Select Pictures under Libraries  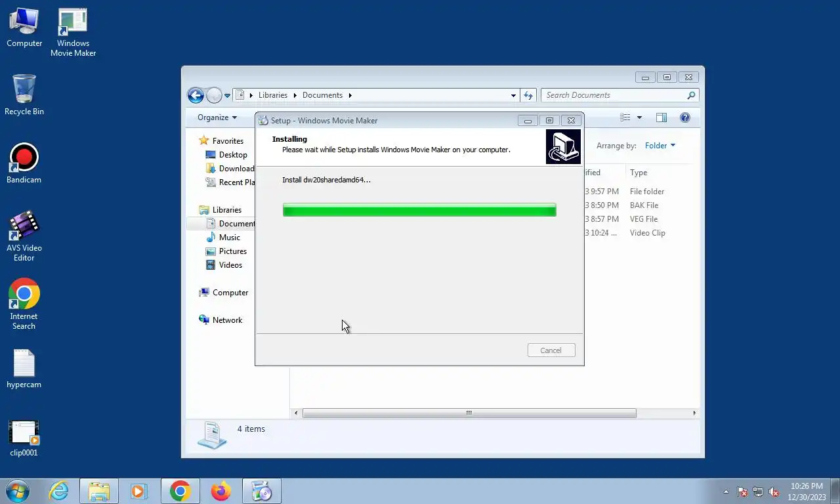coord(232,251)
